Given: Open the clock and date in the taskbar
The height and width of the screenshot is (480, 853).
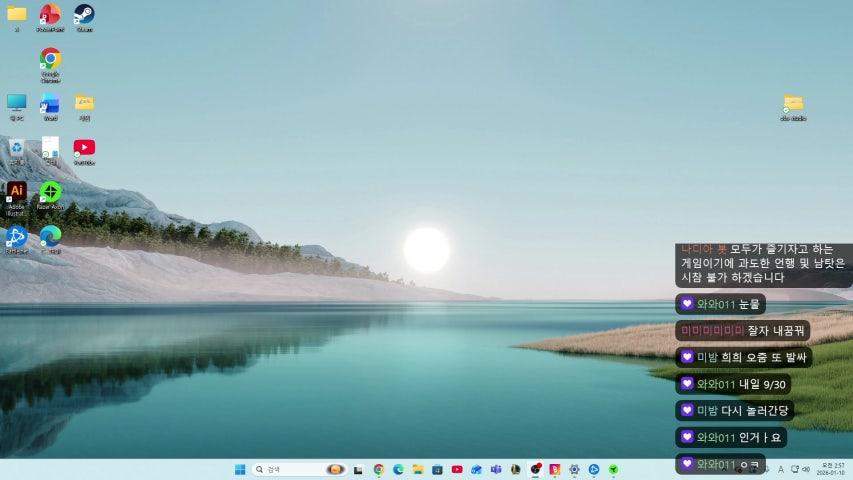Looking at the screenshot, I should click(832, 469).
